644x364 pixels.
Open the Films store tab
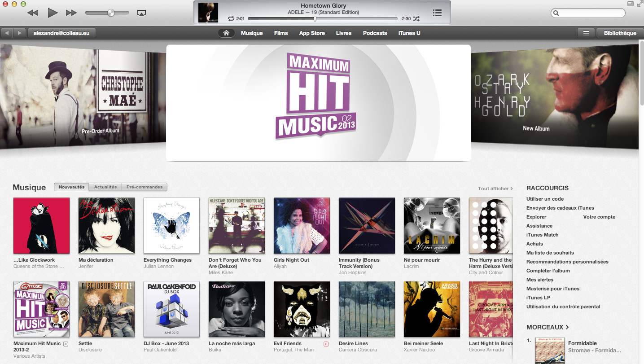281,33
